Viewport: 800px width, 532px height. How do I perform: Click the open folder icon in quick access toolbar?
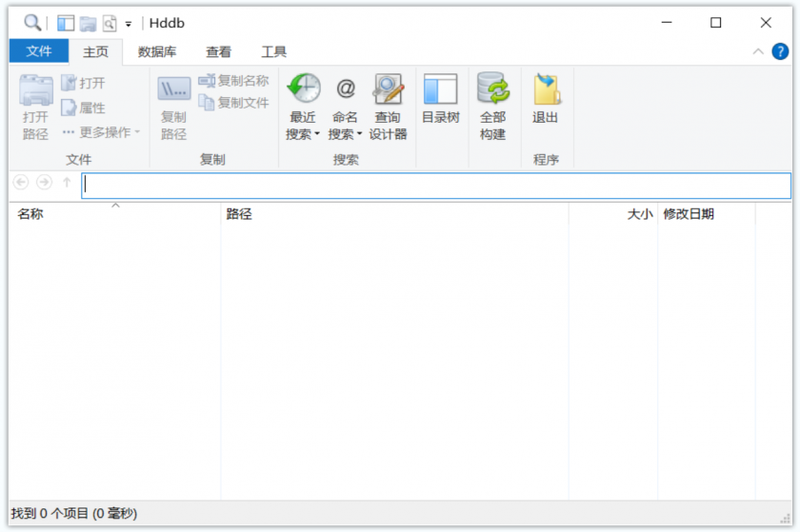88,23
